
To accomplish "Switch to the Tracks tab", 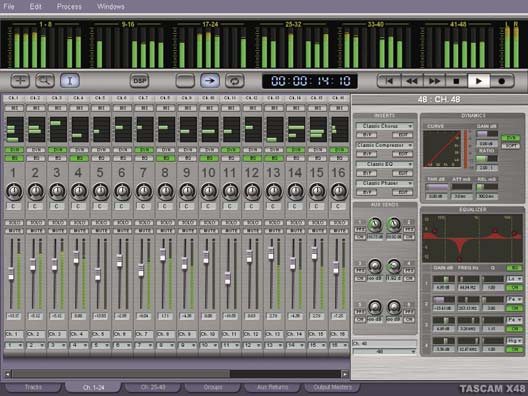I will tap(33, 387).
